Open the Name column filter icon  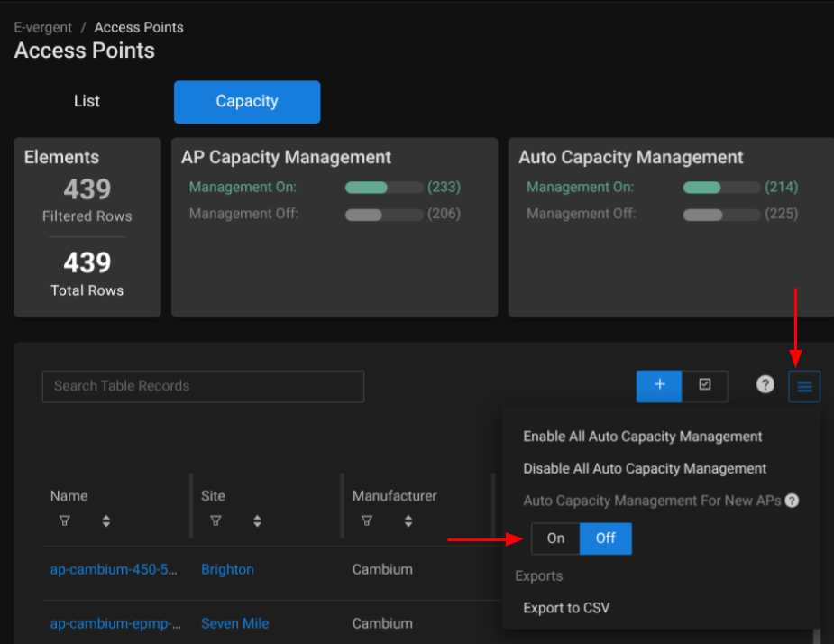64,521
